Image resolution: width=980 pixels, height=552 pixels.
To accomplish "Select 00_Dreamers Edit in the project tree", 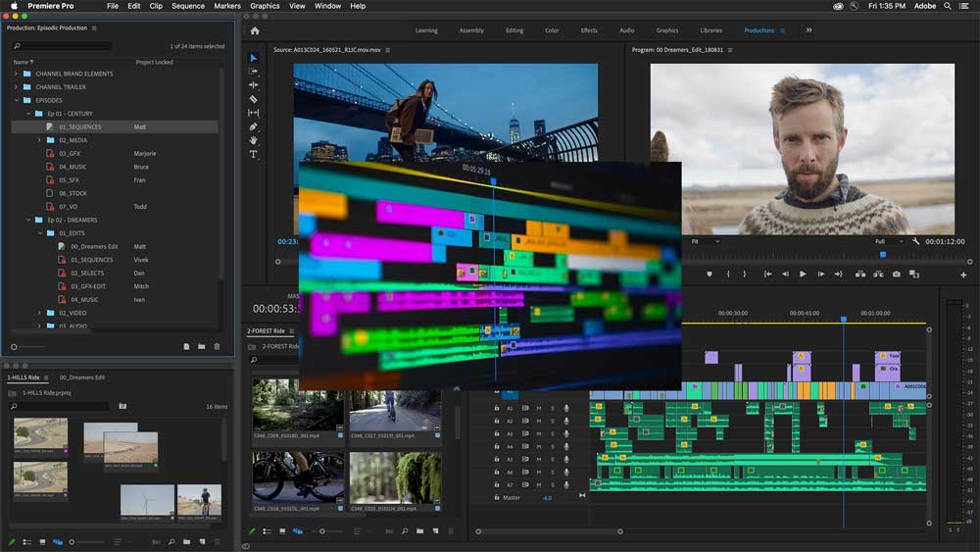I will pos(94,246).
